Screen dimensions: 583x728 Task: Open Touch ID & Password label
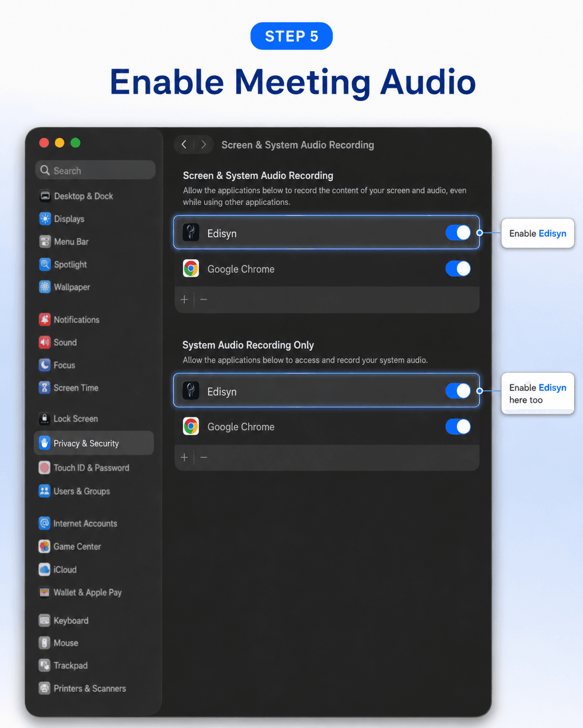[x=91, y=468]
